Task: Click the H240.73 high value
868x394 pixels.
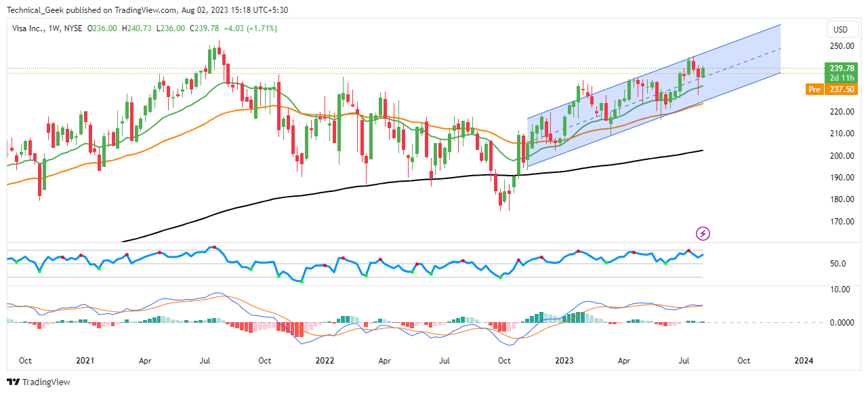Action: [x=136, y=28]
